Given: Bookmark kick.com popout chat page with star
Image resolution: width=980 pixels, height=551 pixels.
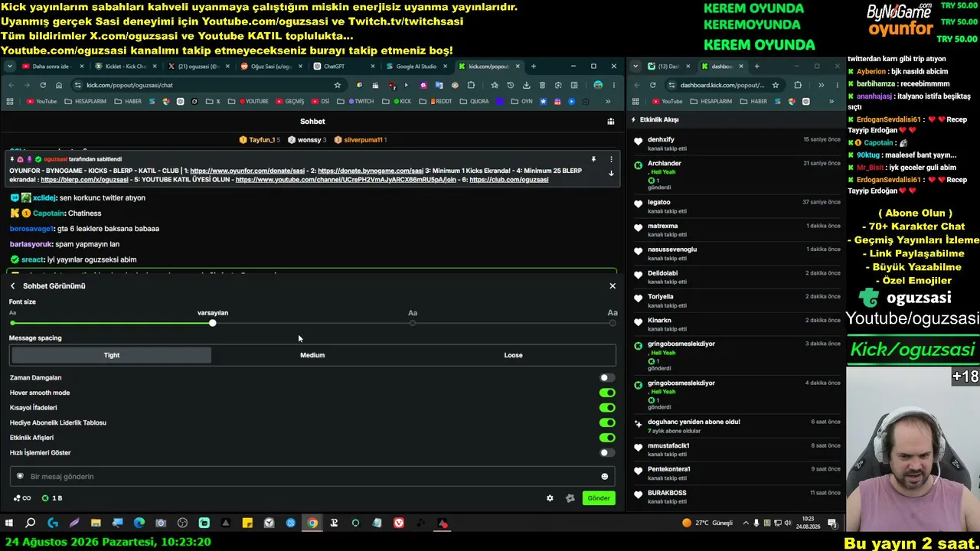Looking at the screenshot, I should point(338,85).
